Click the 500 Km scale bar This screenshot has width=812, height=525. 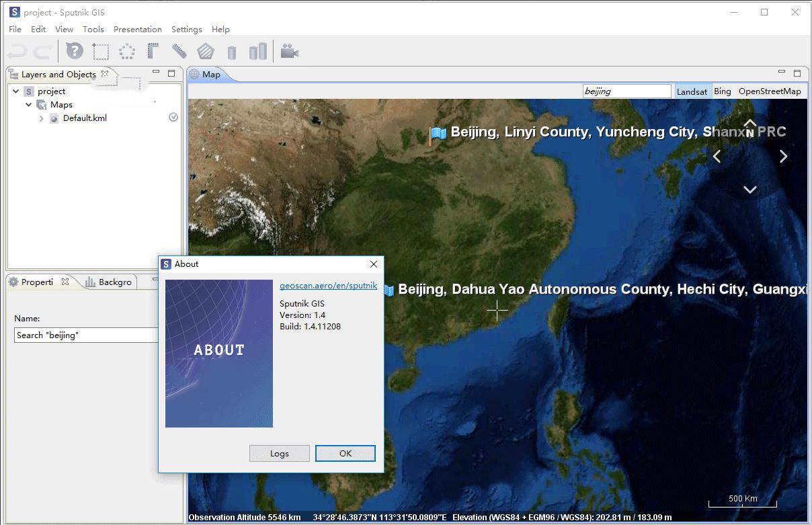pyautogui.click(x=743, y=501)
